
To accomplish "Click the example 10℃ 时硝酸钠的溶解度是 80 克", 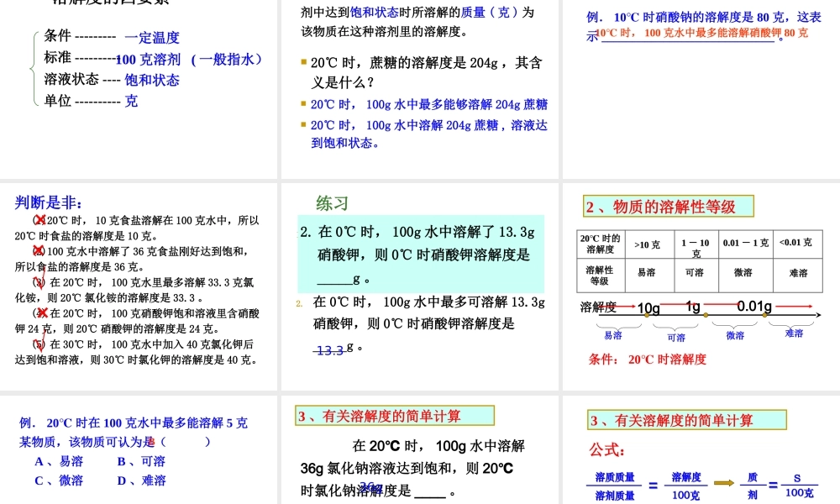I will coord(703,18).
